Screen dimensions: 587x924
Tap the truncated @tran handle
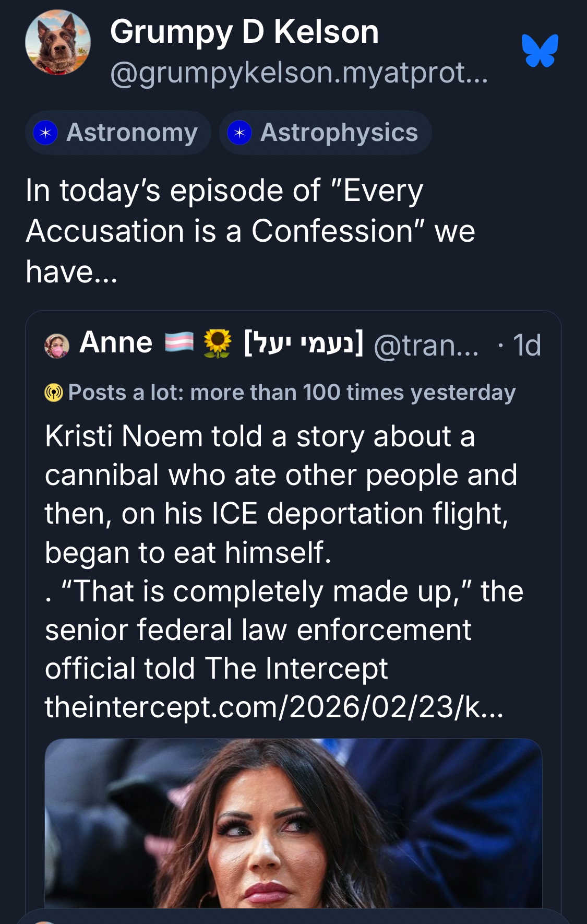tap(426, 346)
